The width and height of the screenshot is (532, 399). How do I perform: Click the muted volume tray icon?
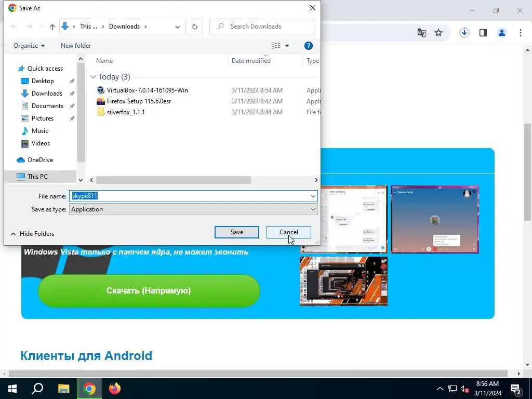[x=464, y=389]
